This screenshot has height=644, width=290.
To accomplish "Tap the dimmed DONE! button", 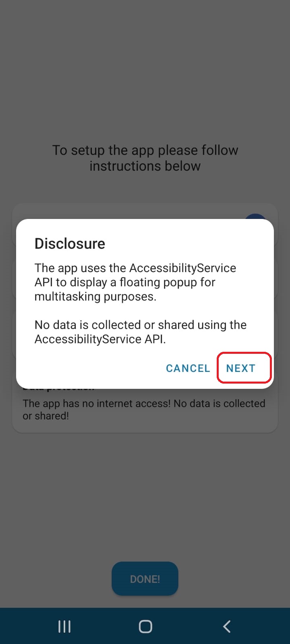I will (145, 579).
